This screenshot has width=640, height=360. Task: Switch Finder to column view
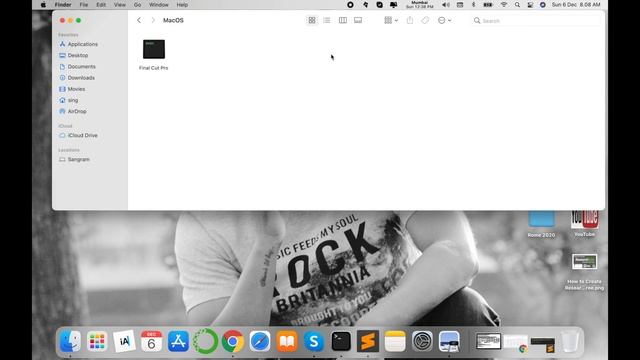[x=343, y=20]
